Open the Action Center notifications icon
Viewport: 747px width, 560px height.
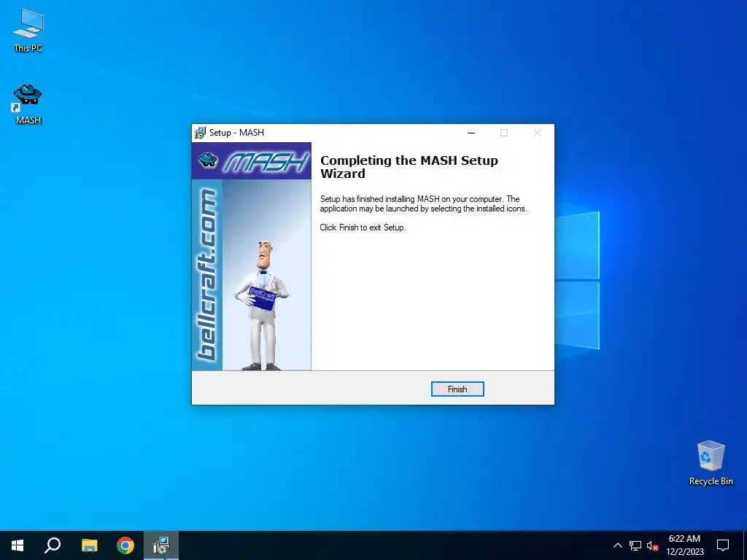click(723, 545)
